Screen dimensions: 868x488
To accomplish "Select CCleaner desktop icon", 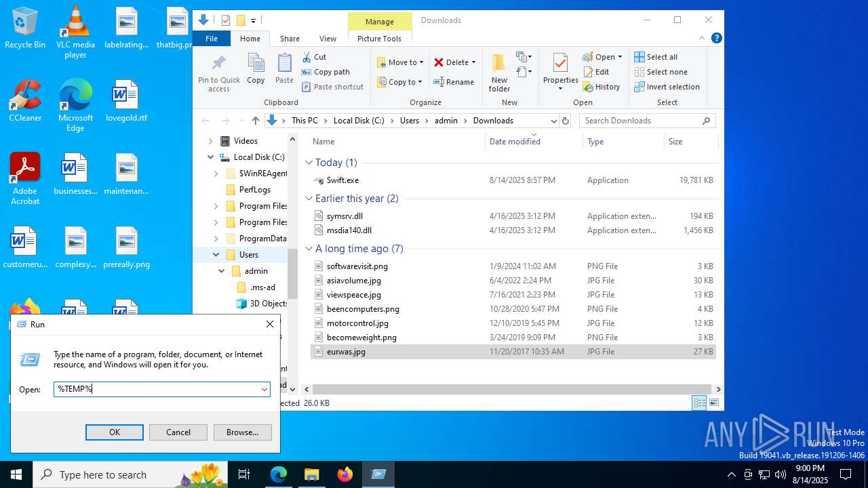I will click(25, 100).
